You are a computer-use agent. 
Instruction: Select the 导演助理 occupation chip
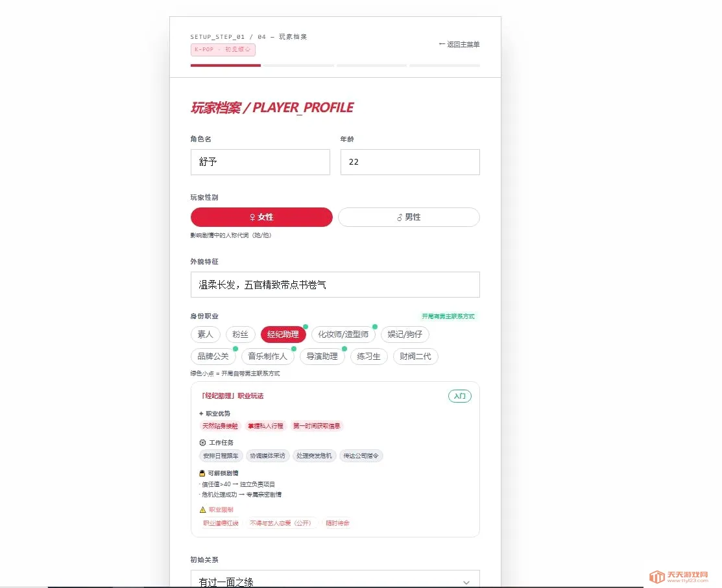[322, 357]
